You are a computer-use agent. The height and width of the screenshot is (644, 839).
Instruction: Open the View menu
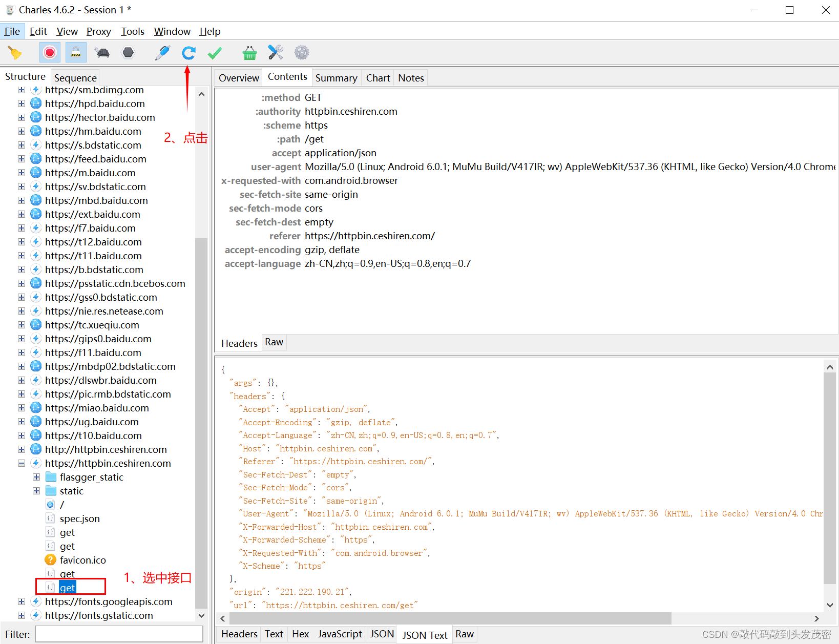click(67, 31)
